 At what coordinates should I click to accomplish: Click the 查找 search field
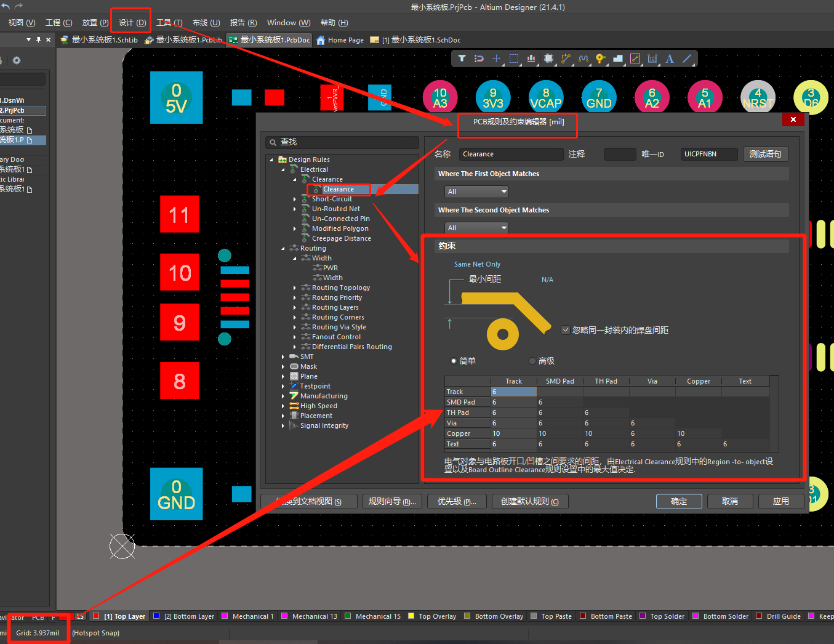point(342,142)
